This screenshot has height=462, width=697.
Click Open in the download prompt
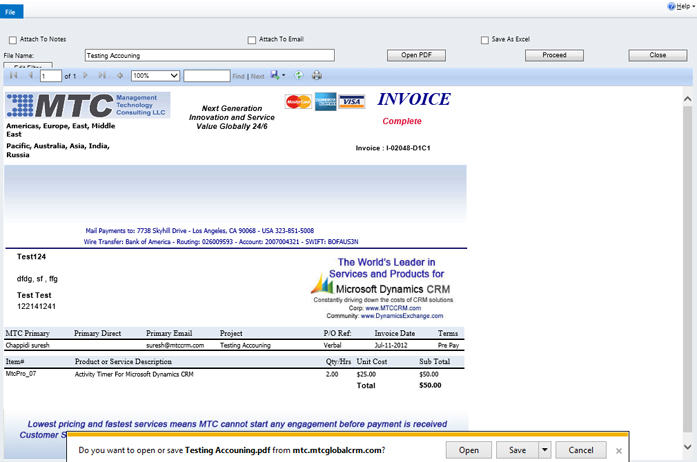click(468, 450)
